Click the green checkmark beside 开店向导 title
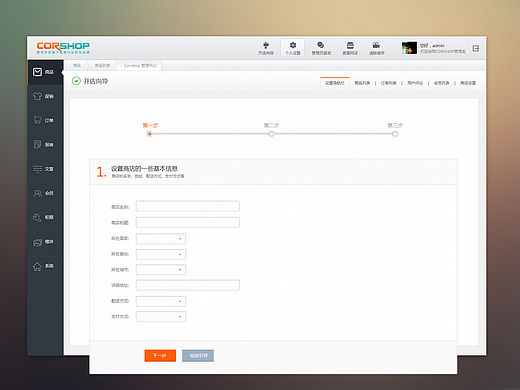 coord(76,81)
